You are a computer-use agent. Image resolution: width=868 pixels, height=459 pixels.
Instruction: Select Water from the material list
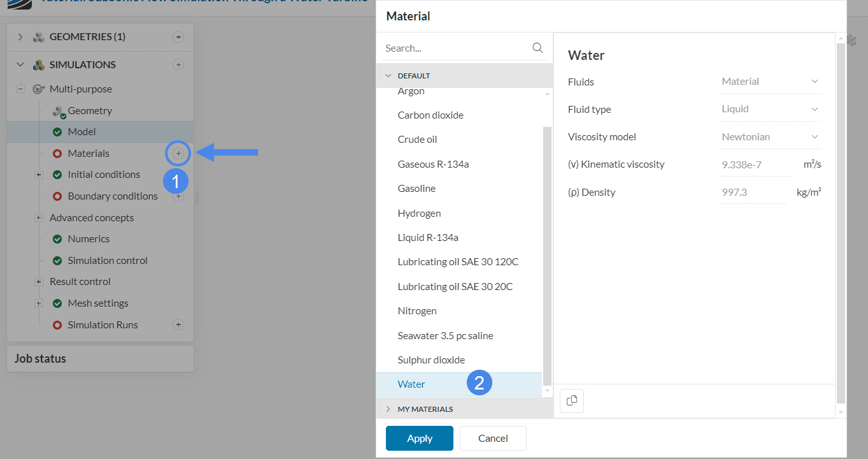coord(411,384)
